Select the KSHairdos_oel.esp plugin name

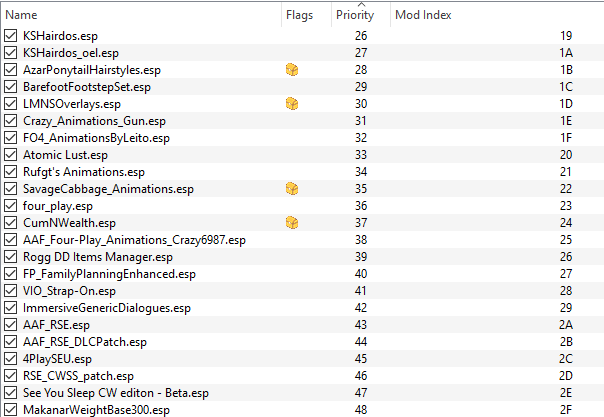tap(71, 53)
